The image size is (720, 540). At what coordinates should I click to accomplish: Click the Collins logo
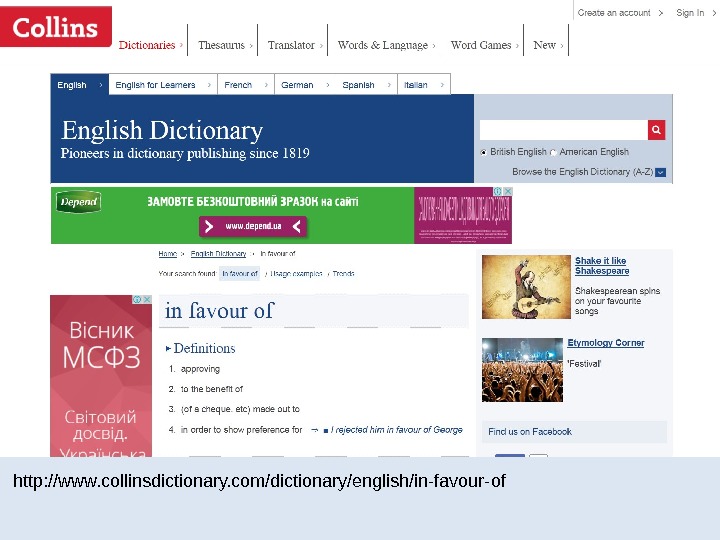[56, 27]
